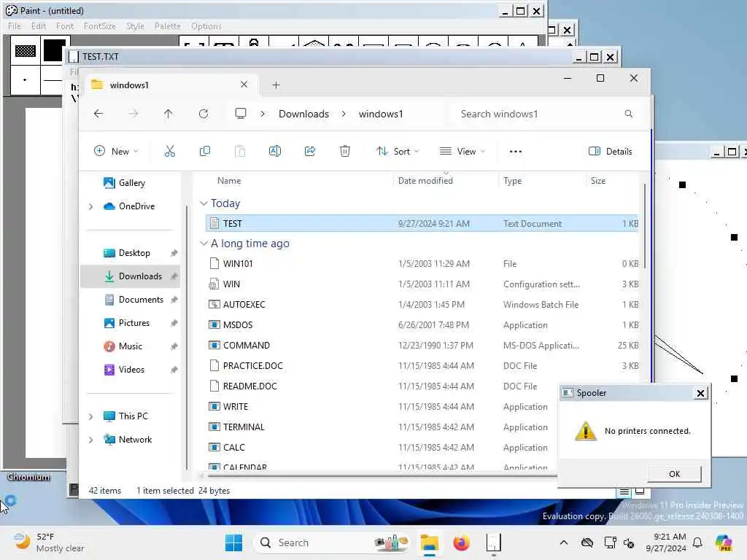The width and height of the screenshot is (747, 560).
Task: Open Paint's FontSize menu
Action: pos(99,26)
